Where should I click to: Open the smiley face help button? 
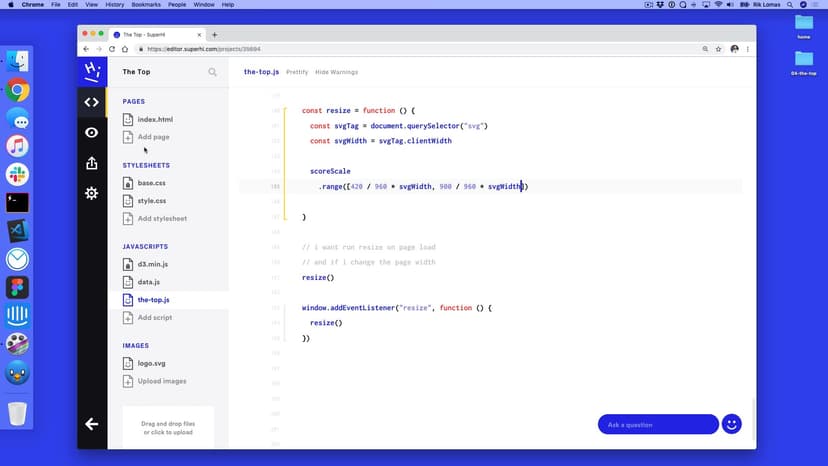pyautogui.click(x=731, y=424)
